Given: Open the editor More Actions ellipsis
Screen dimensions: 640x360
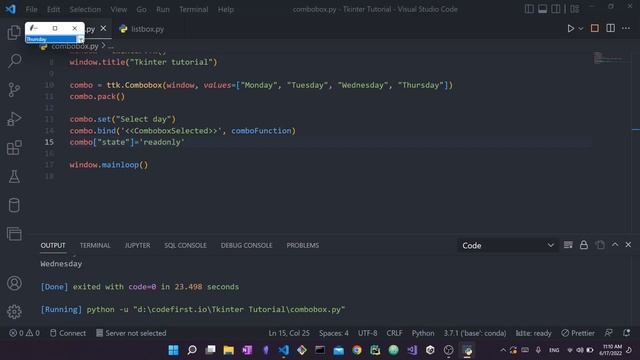Looking at the screenshot, I should click(x=626, y=28).
